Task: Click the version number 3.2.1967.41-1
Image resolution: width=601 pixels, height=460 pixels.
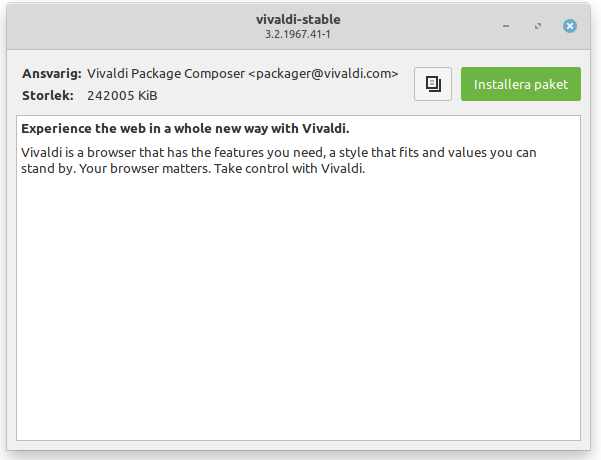Action: 298,34
